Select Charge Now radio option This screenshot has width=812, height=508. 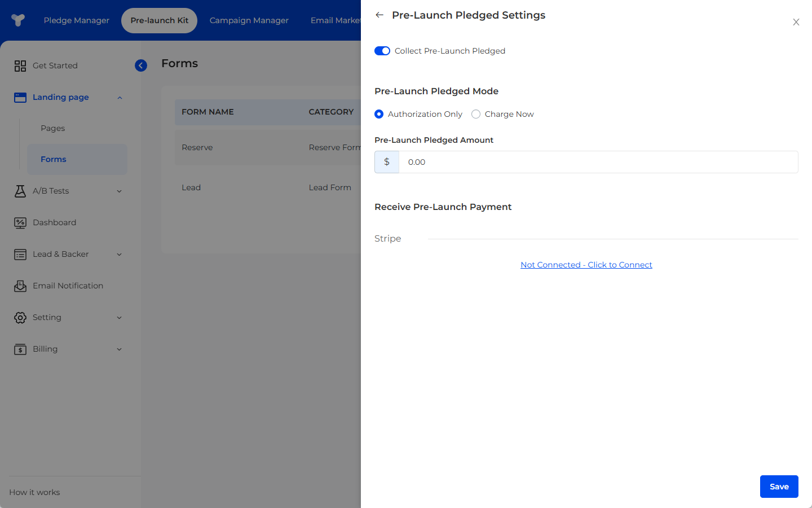pyautogui.click(x=476, y=114)
